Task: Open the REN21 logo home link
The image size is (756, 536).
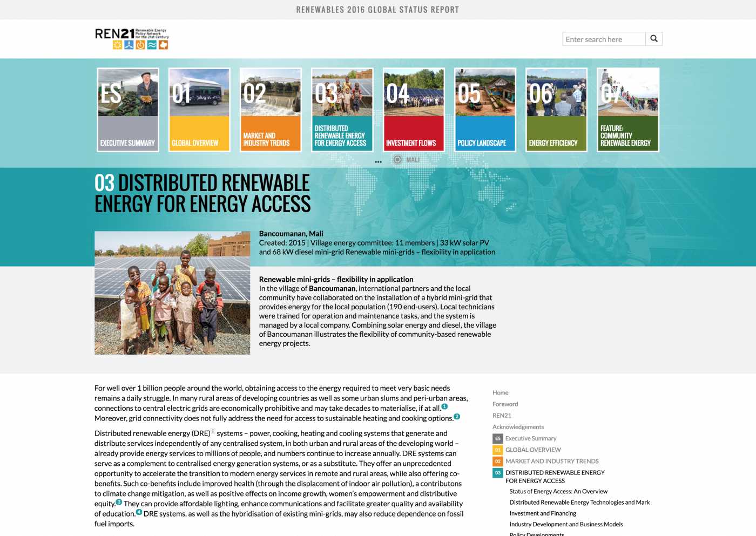Action: [132, 38]
